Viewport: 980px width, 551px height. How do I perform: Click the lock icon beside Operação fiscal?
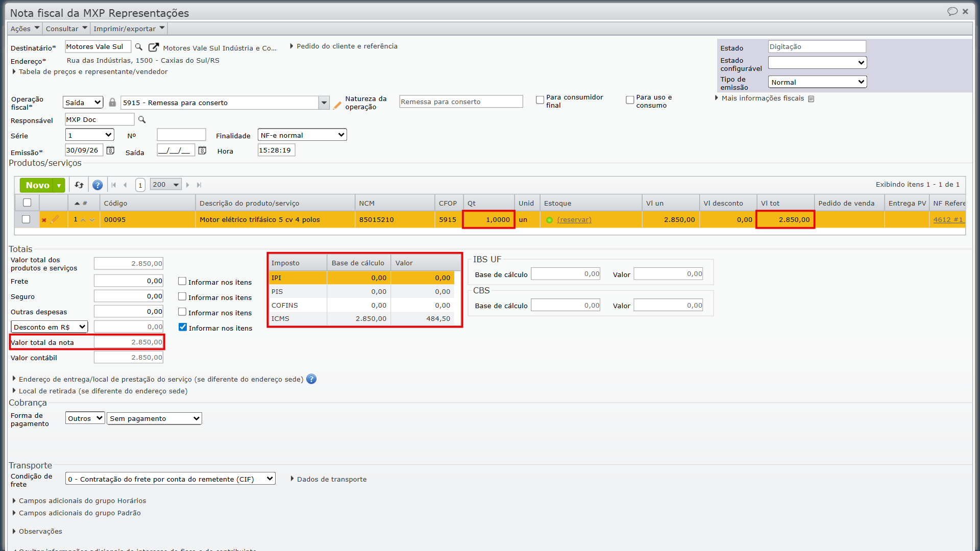tap(112, 102)
